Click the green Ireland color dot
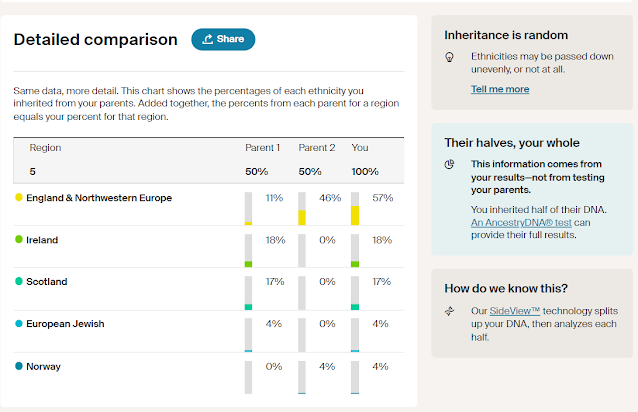The width and height of the screenshot is (638, 412). pyautogui.click(x=19, y=240)
